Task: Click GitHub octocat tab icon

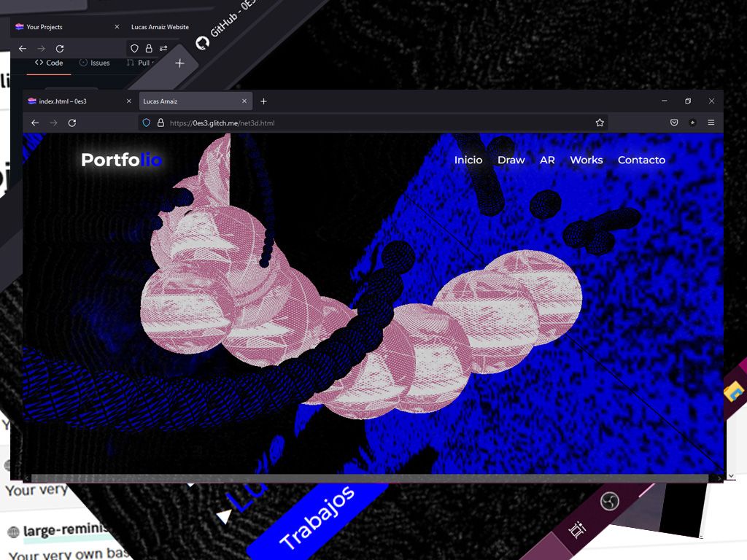Action: tap(203, 43)
